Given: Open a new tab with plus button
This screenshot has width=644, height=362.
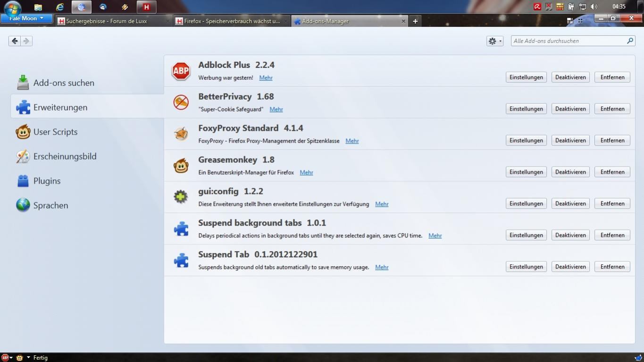Looking at the screenshot, I should click(x=415, y=21).
